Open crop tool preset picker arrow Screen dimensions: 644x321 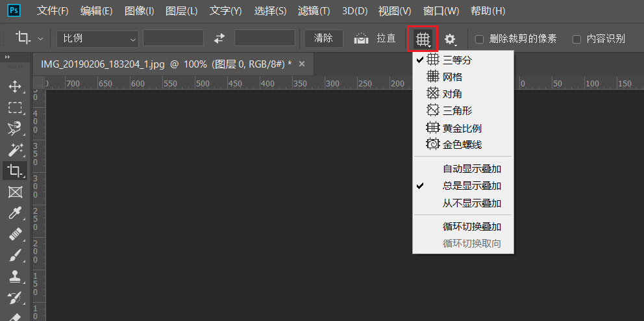[x=40, y=38]
